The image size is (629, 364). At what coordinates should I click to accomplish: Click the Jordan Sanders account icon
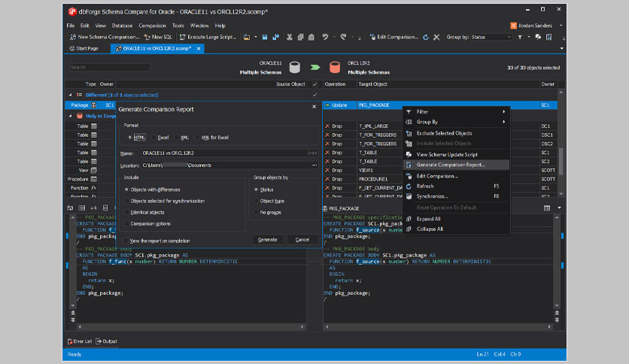tap(513, 26)
